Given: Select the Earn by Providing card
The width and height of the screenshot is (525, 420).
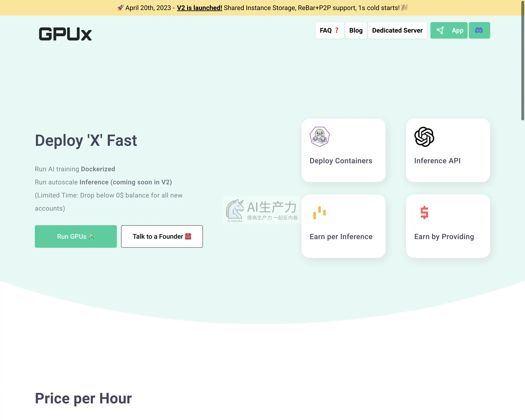Looking at the screenshot, I should [x=448, y=226].
